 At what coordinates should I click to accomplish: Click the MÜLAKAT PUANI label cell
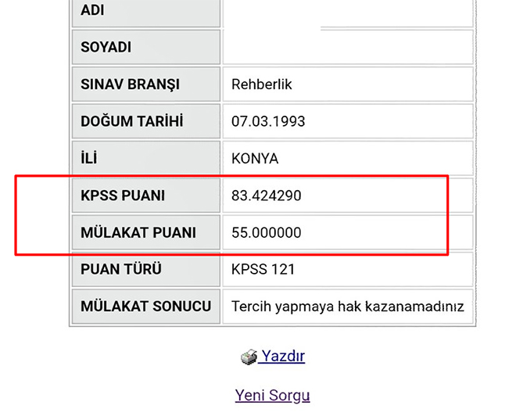[x=145, y=232]
